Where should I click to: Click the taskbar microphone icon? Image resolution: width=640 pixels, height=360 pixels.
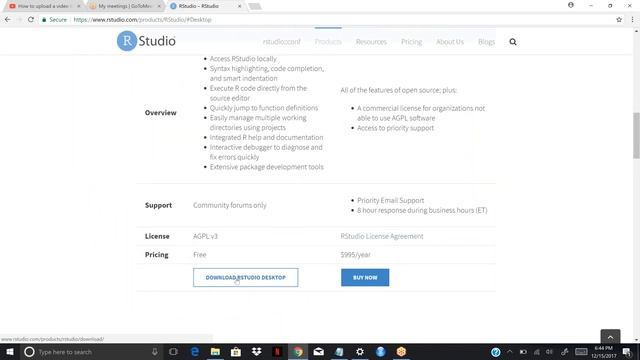[155, 352]
